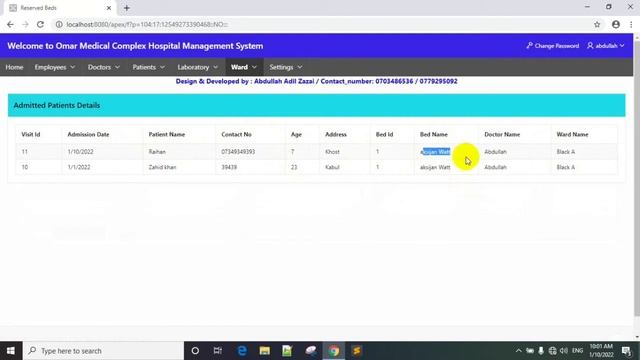
Task: Click contact number 0734934939 cell
Action: click(x=238, y=152)
